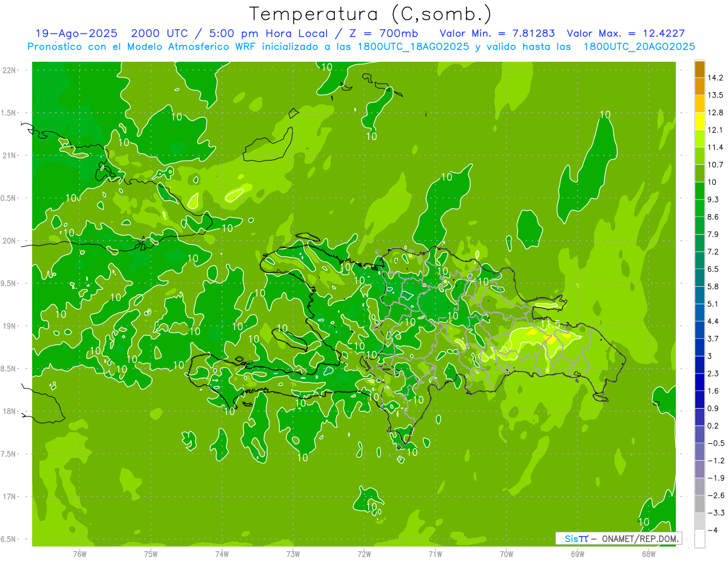
Task: Click the "12.1" legend value
Action: pos(716,130)
